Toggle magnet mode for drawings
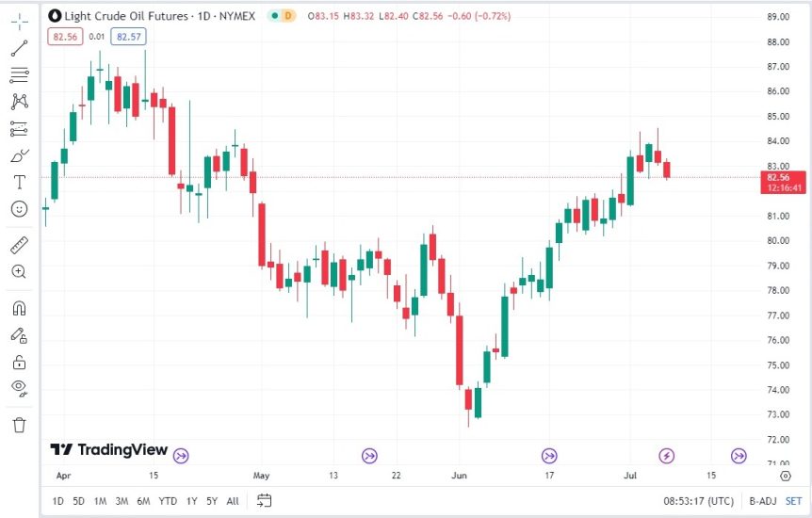Screen dimensions: 812x518 click(19, 308)
